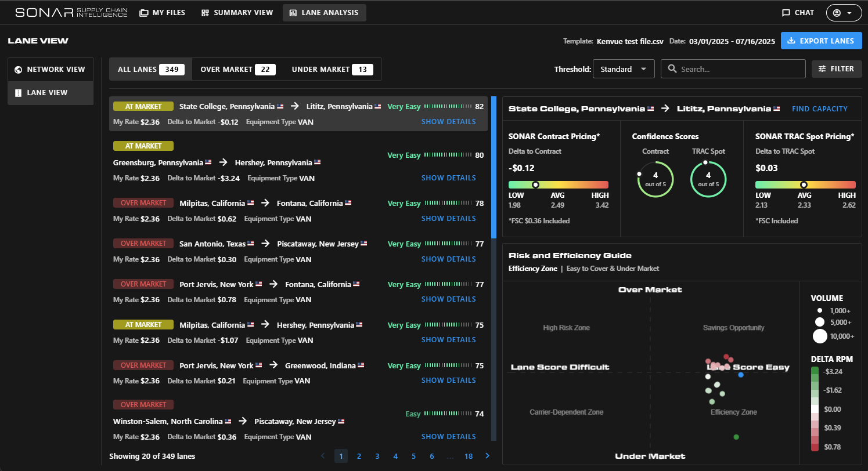
Task: Show details for Port Jervis to Fontana lane
Action: [x=448, y=299]
